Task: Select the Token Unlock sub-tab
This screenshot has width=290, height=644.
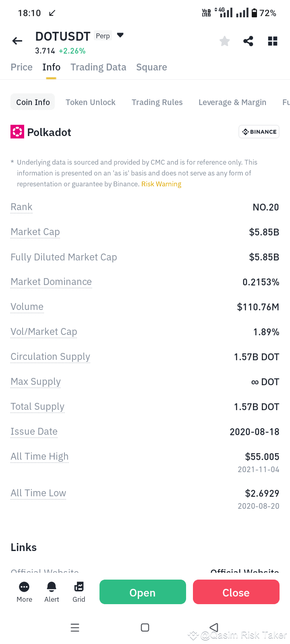Action: (91, 102)
